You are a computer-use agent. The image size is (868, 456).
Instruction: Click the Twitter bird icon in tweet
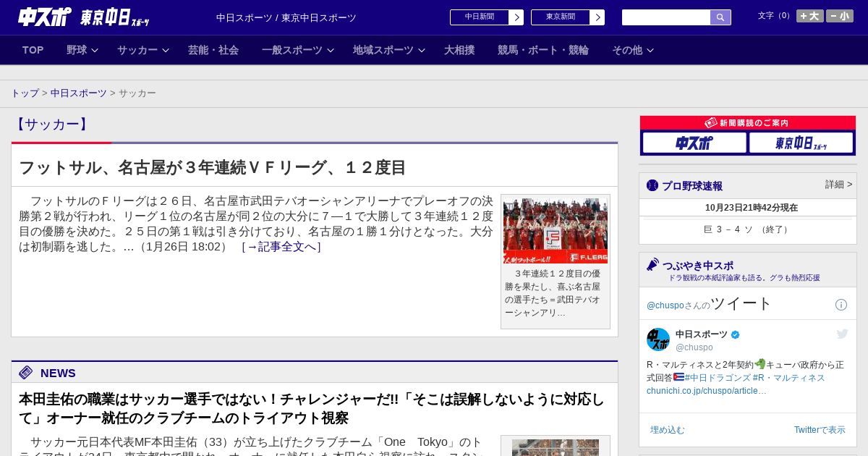click(x=842, y=334)
